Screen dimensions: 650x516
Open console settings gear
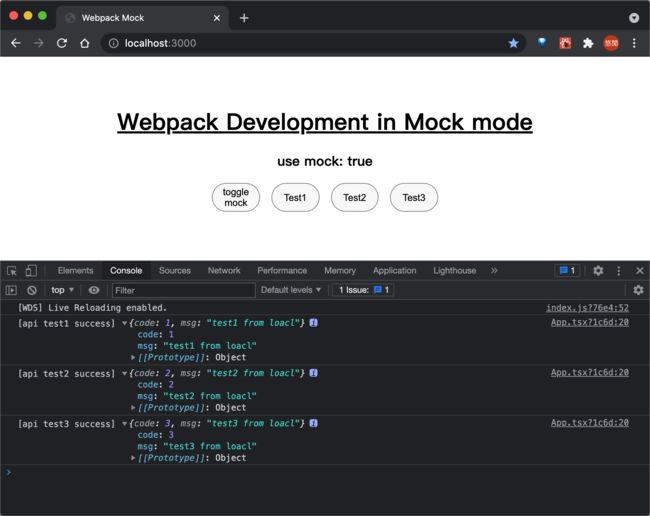coord(638,290)
